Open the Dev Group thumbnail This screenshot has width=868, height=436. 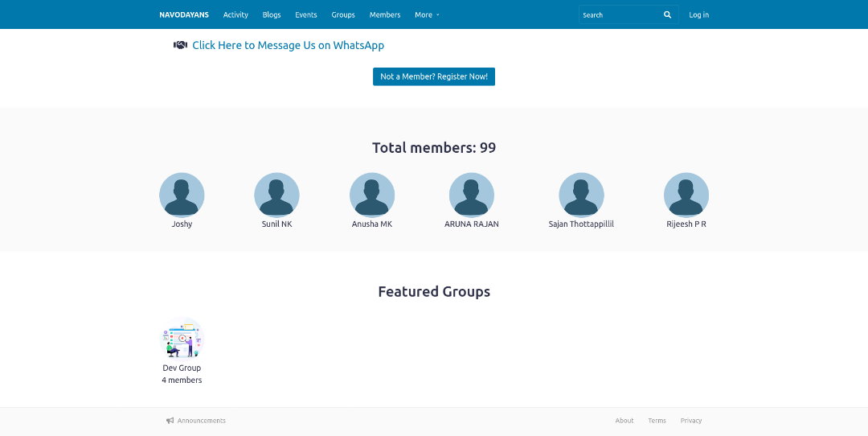182,339
